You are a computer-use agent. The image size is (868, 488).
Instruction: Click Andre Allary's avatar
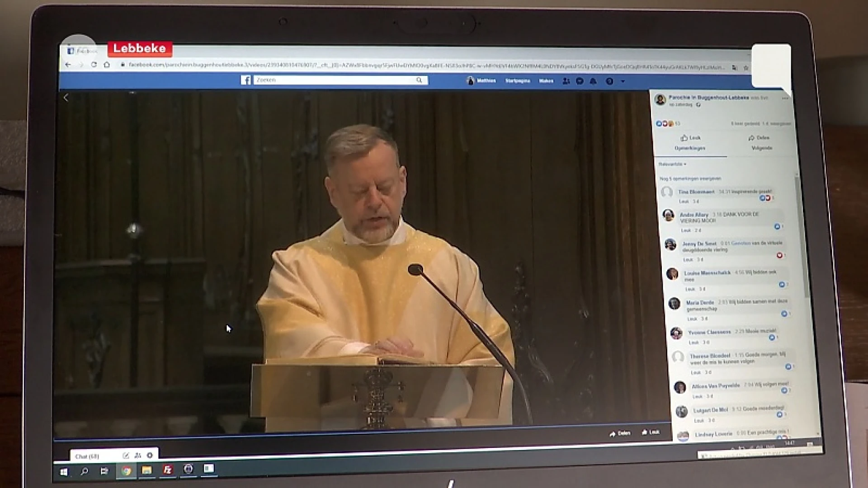click(669, 215)
